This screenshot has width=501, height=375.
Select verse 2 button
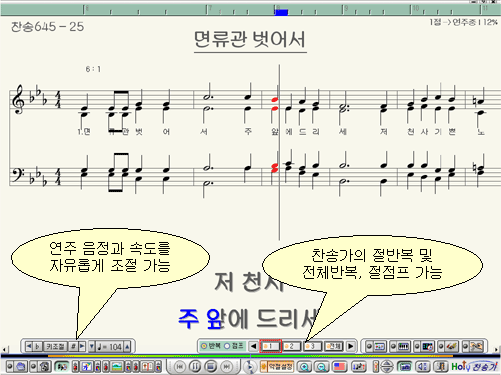coord(292,346)
